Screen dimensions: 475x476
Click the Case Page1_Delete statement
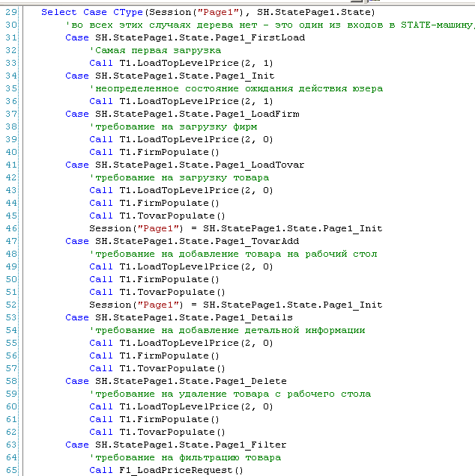click(176, 381)
